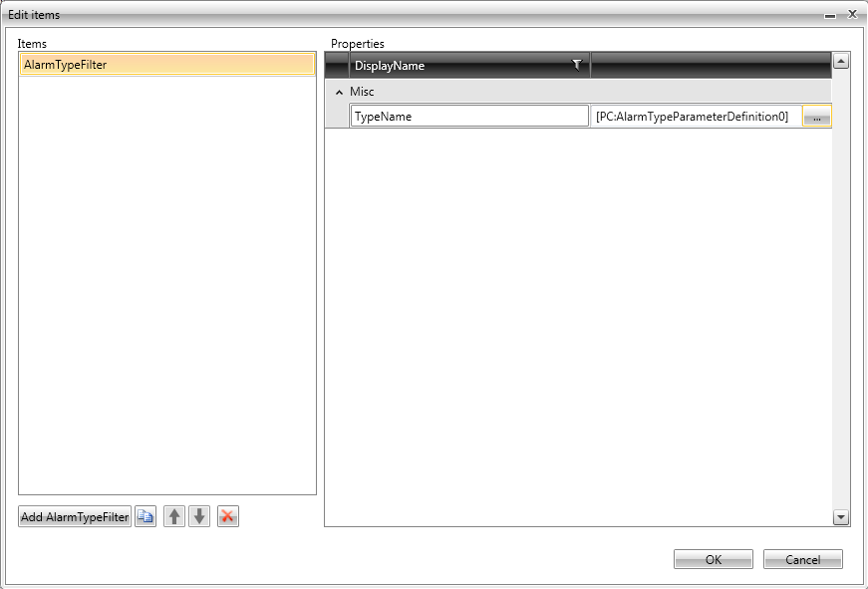Move selected item down with arrow

click(x=199, y=516)
